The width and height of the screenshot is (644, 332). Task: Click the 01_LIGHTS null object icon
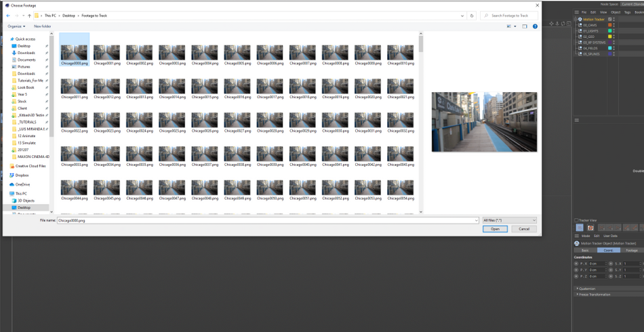(580, 30)
